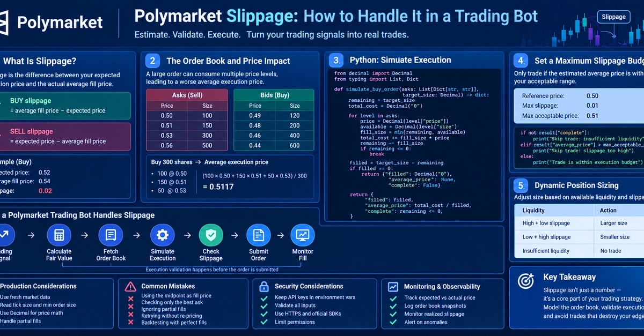The width and height of the screenshot is (644, 336).
Task: Click the number 2 badge beside Order Book heading
Action: [153, 61]
